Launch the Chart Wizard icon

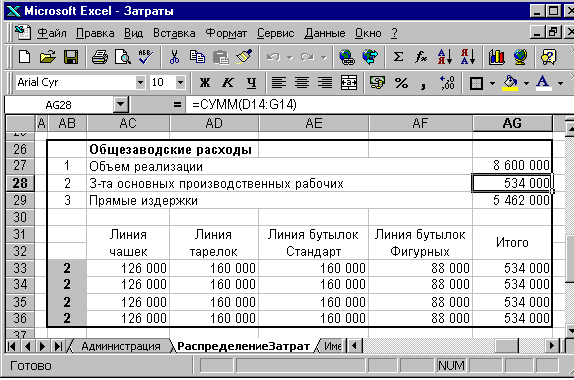pyautogui.click(x=496, y=57)
